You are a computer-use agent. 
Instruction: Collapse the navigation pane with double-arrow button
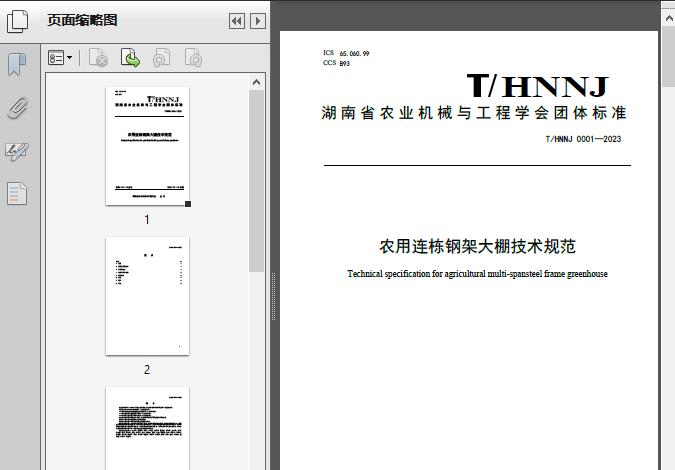tap(237, 21)
